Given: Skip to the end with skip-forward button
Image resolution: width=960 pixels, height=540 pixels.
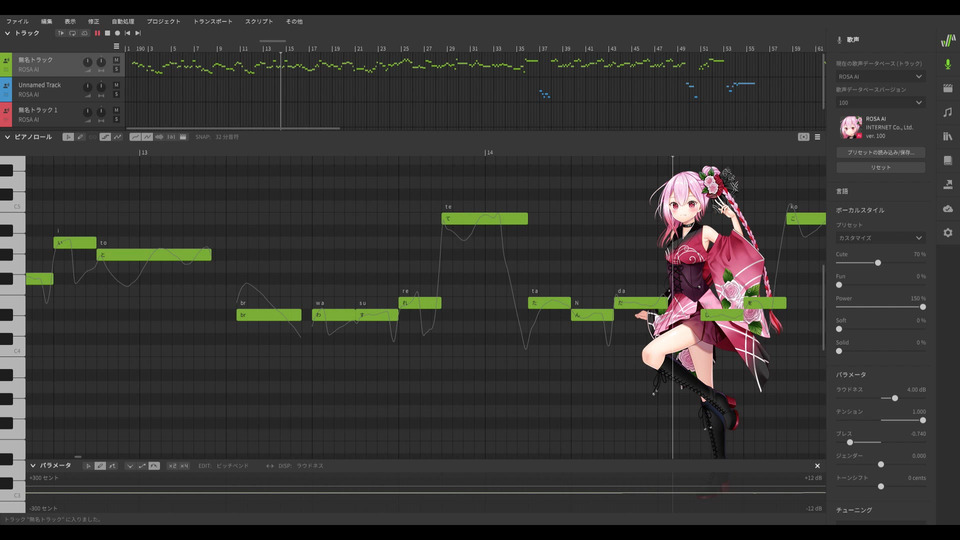Looking at the screenshot, I should (138, 33).
